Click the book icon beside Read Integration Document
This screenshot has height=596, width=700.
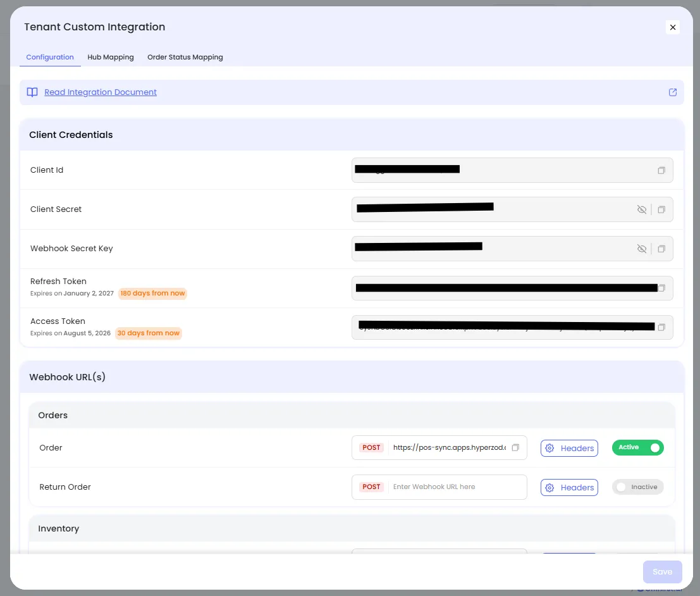32,92
